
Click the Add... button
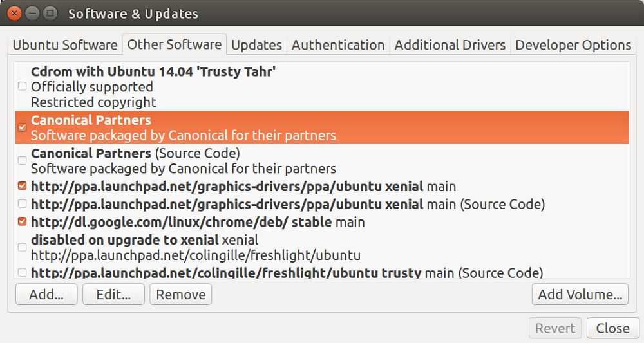click(x=46, y=295)
